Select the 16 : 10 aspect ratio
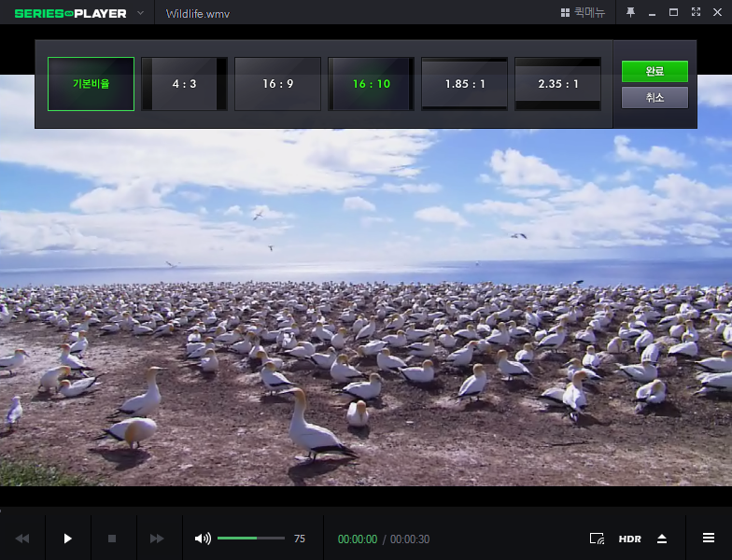The width and height of the screenshot is (732, 560). (x=372, y=84)
